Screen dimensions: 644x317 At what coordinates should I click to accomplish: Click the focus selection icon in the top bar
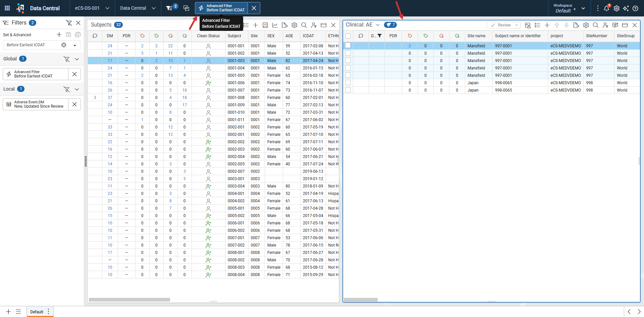coord(186,8)
